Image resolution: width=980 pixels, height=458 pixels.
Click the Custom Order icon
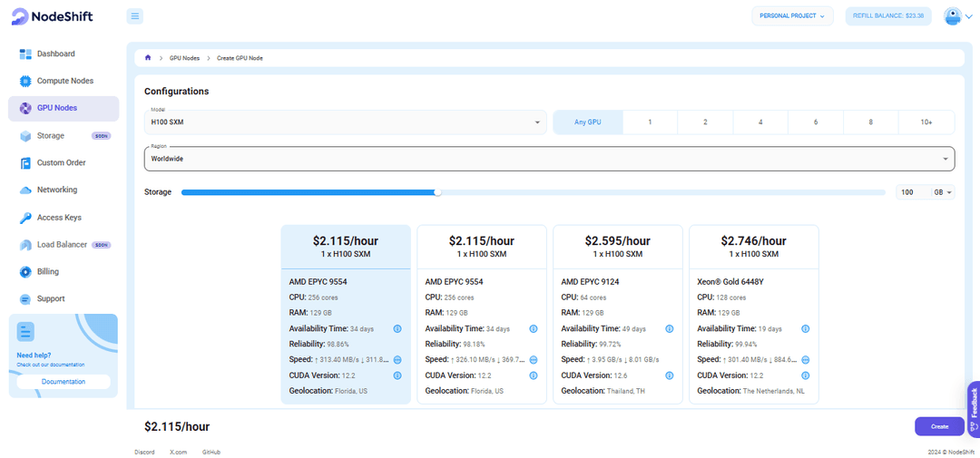(25, 163)
